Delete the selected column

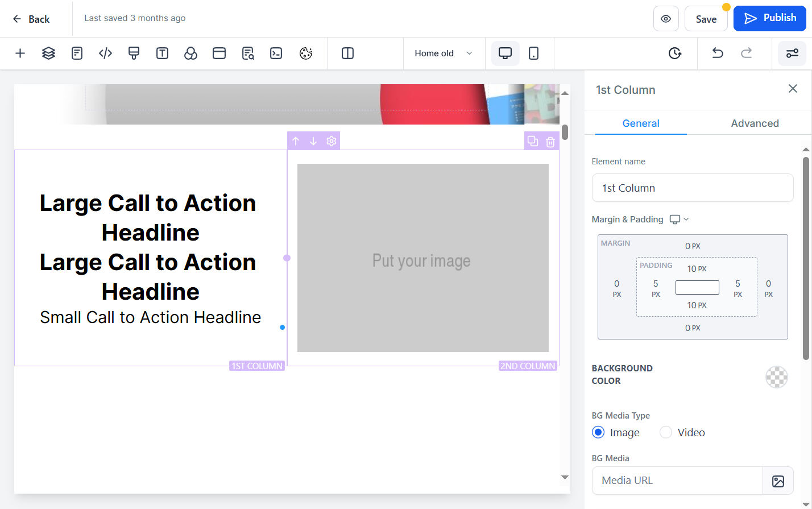[550, 142]
